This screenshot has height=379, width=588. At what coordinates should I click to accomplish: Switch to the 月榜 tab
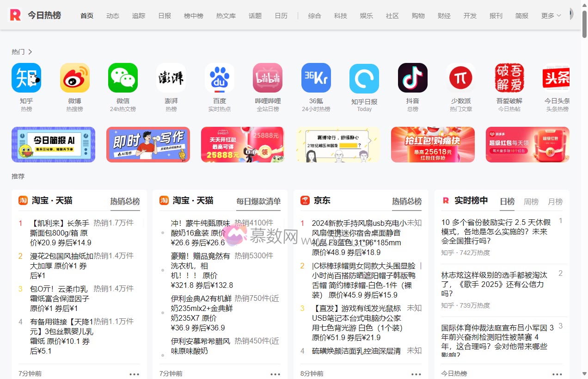[555, 202]
